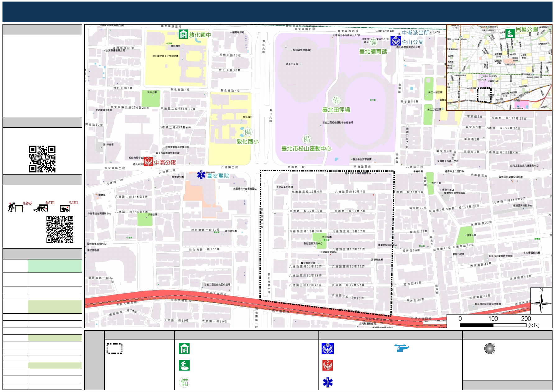555x392 pixels.
Task: Select the blue police emblem in legend
Action: click(x=328, y=348)
